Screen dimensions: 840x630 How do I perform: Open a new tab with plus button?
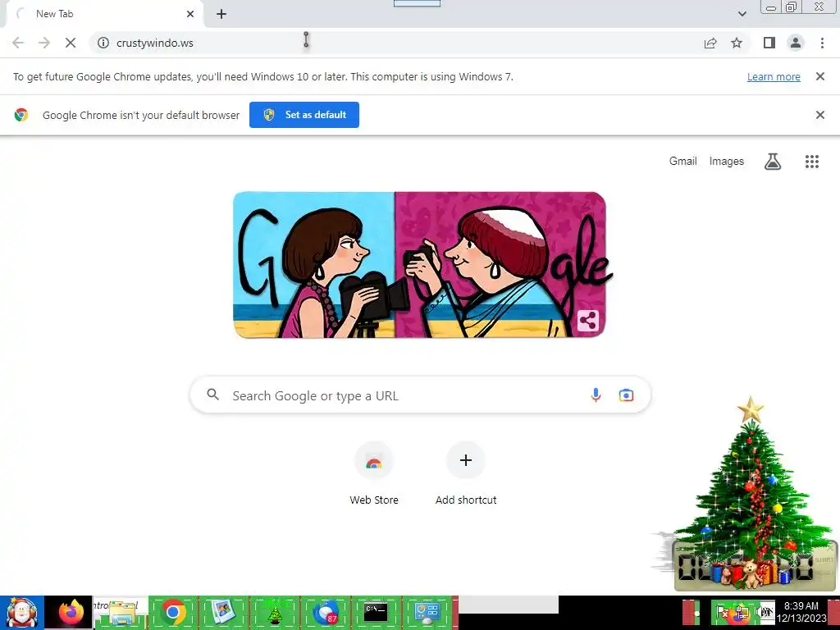point(221,14)
